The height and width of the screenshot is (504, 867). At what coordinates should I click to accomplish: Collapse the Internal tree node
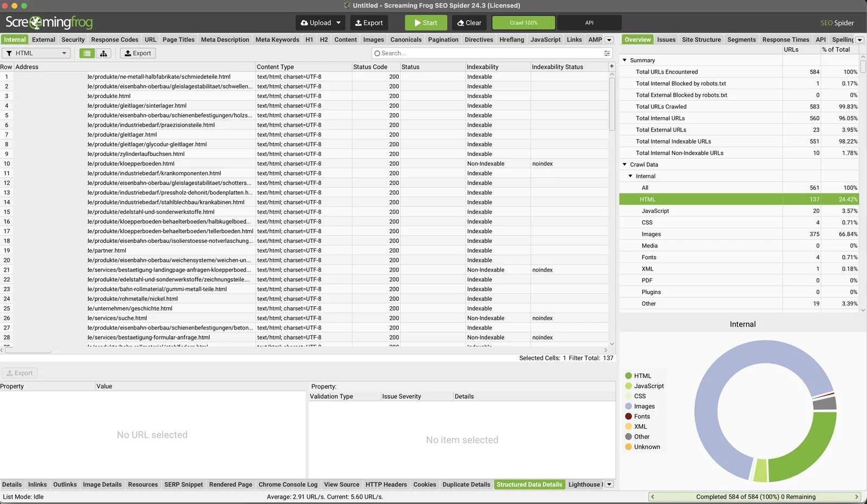pyautogui.click(x=630, y=176)
